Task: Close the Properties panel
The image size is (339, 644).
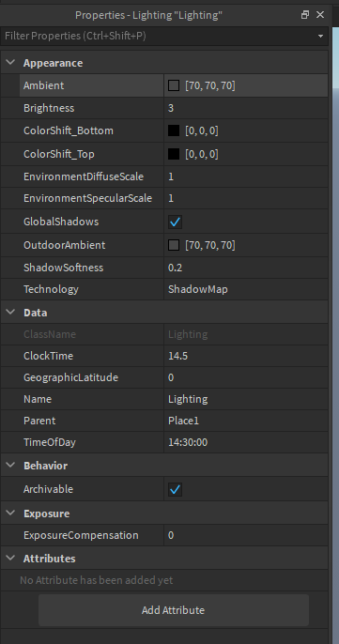Action: [320, 15]
